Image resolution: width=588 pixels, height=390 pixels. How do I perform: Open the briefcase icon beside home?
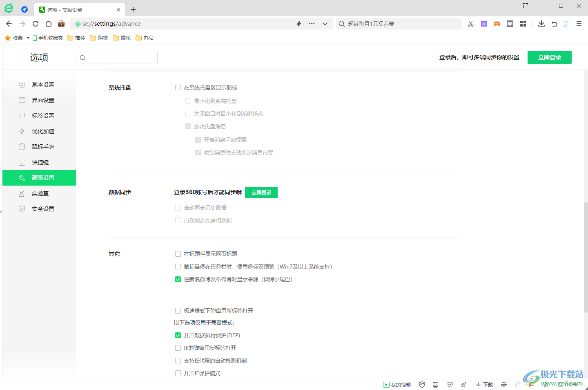(61, 24)
